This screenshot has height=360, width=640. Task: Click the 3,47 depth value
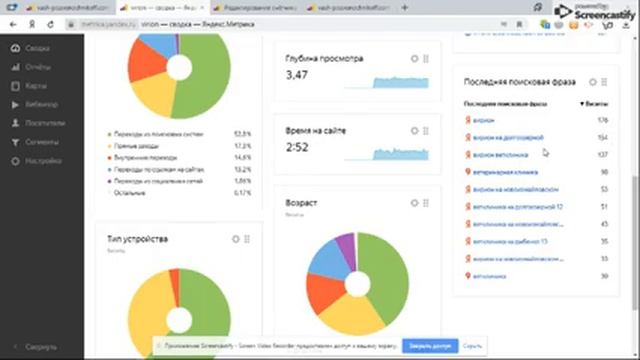[297, 75]
